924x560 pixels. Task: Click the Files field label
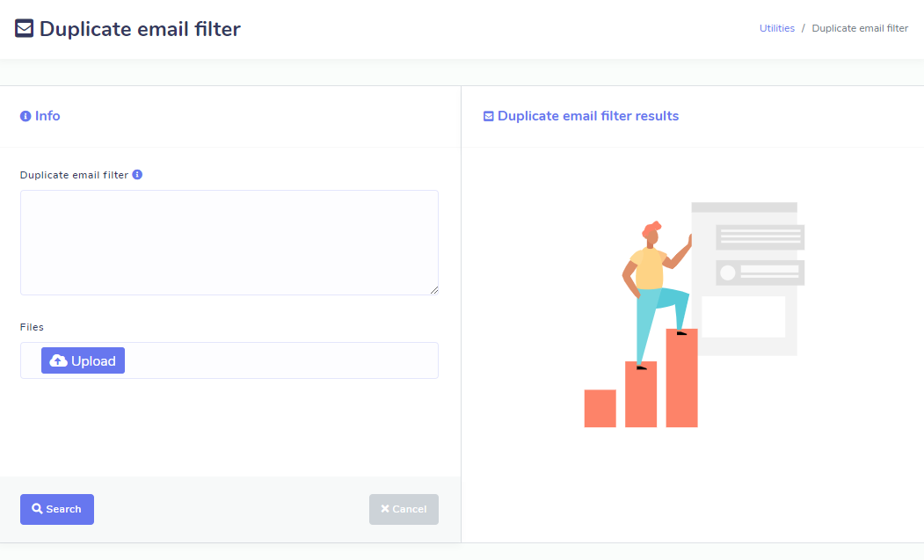(x=32, y=327)
